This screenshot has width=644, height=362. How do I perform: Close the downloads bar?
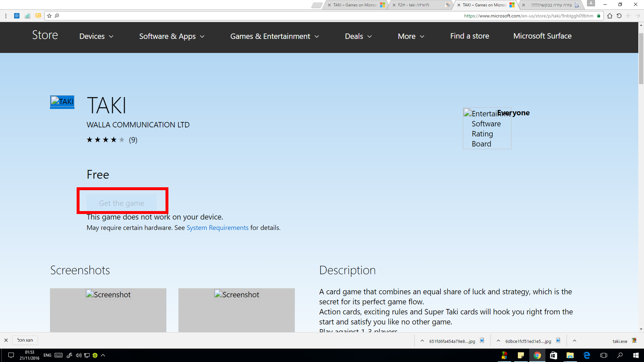tap(6, 340)
